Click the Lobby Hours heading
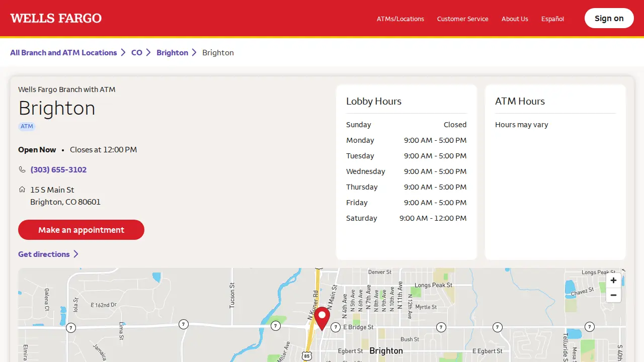 coord(374,101)
